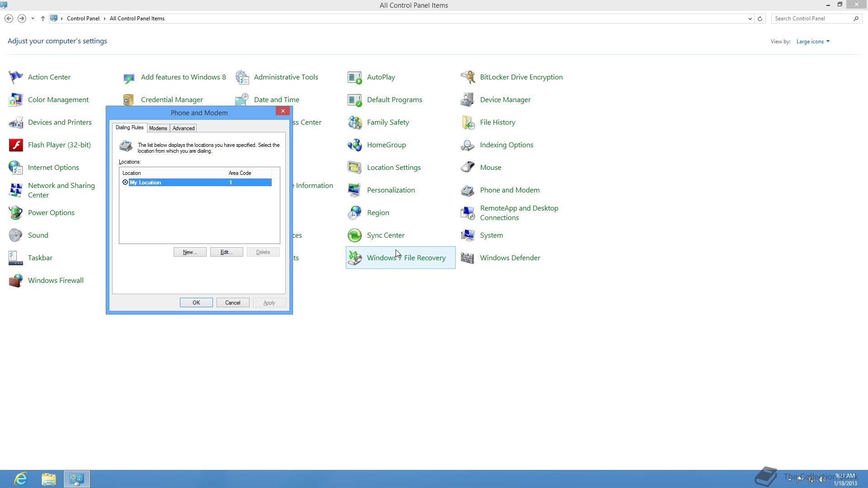Confirm the dialog with OK

tap(196, 303)
